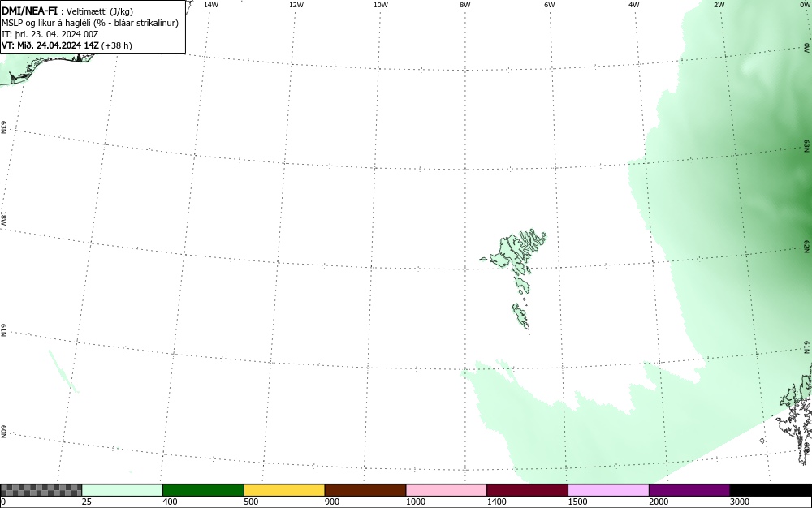This screenshot has width=812, height=508.
Task: Click the 2W longitude label
Action: [x=719, y=5]
